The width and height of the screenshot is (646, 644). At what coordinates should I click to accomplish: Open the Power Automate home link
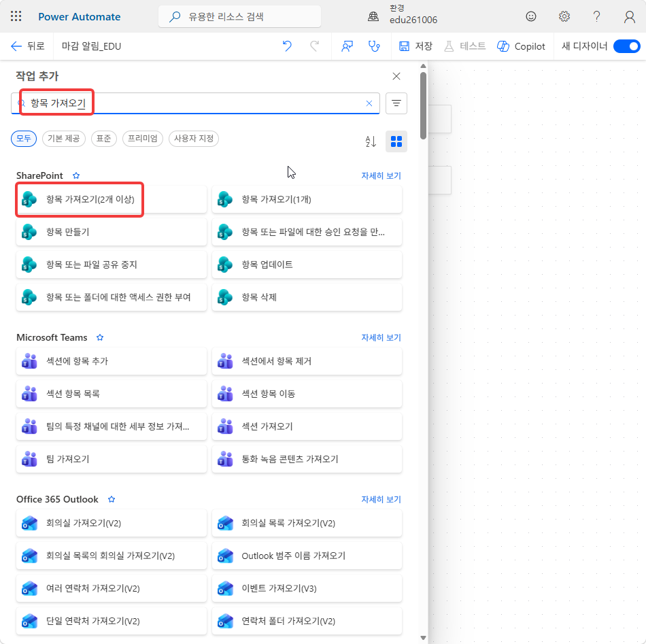79,17
